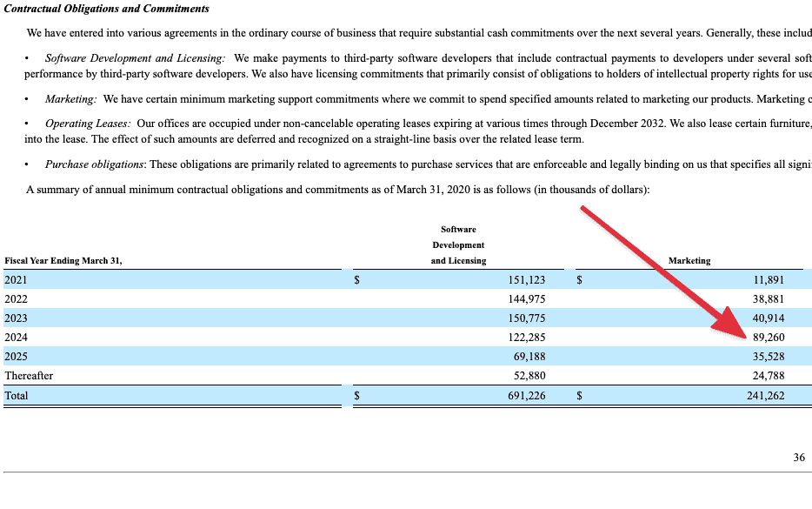Click the 11,891 marketing value for 2021
812x509 pixels.
click(769, 279)
